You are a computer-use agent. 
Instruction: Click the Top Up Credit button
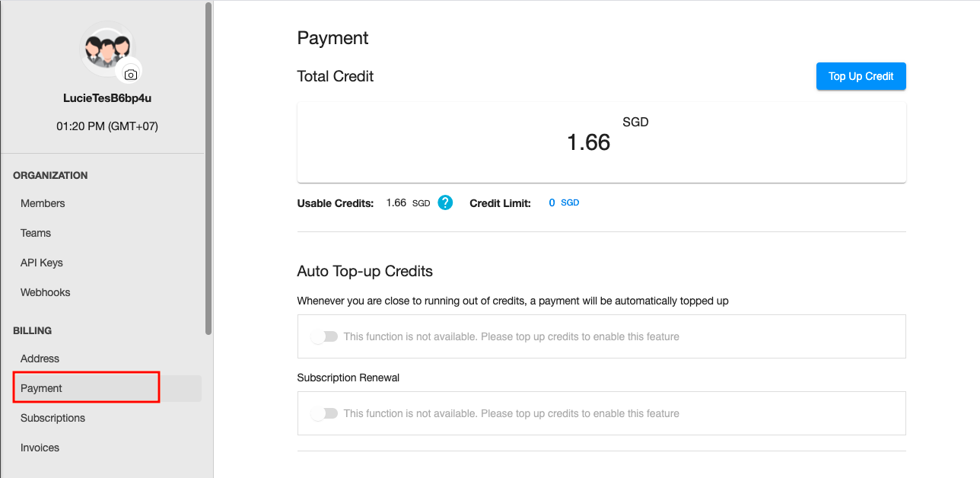click(x=861, y=76)
